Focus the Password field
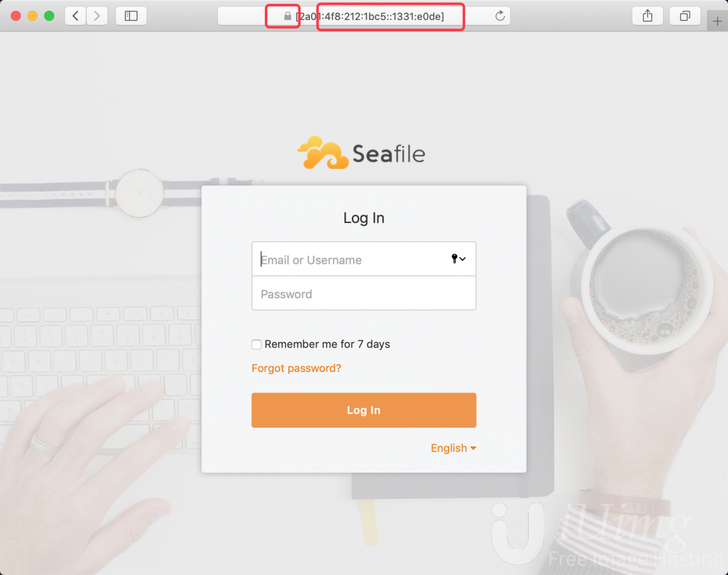This screenshot has width=728, height=575. [364, 293]
